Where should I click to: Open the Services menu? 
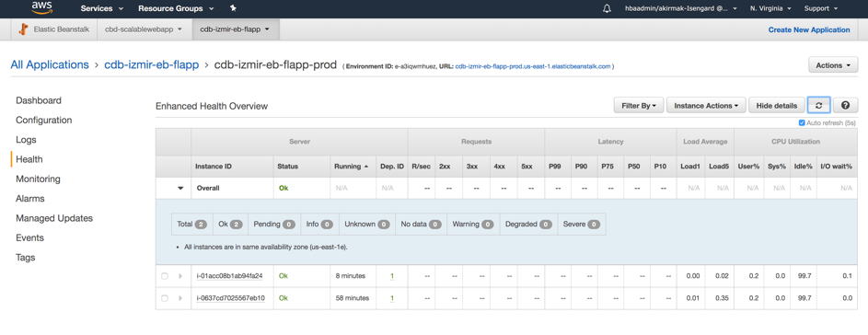102,8
